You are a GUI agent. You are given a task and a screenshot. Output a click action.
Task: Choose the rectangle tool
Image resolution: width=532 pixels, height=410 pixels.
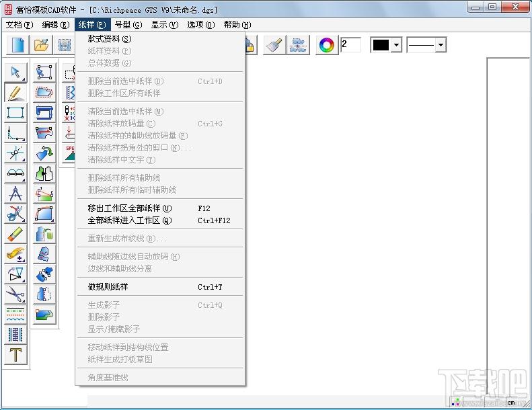[x=15, y=112]
